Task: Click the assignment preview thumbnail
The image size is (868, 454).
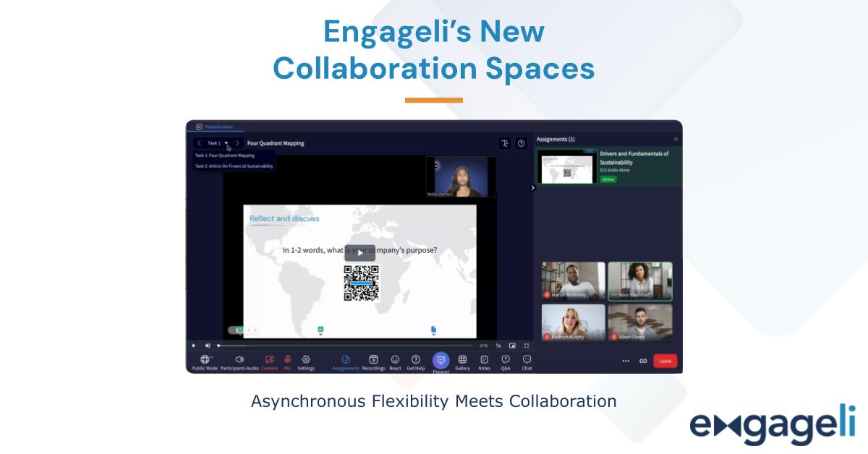Action: (567, 167)
